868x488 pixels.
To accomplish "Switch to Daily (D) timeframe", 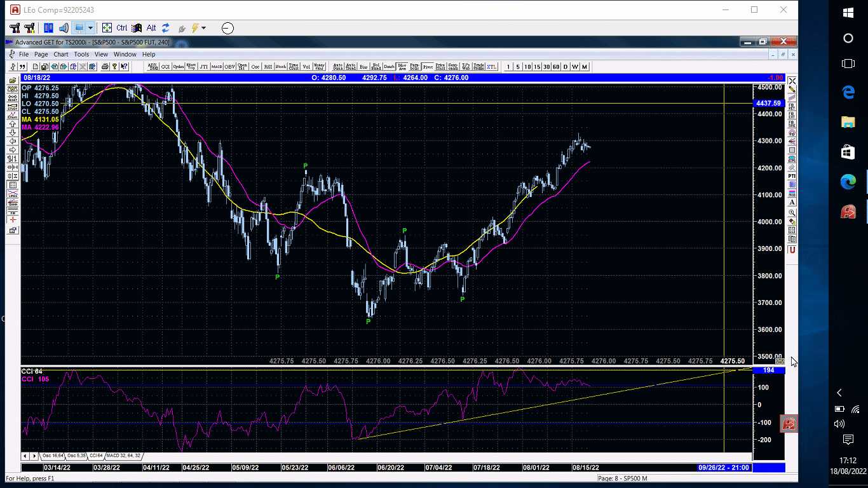I will click(x=566, y=67).
